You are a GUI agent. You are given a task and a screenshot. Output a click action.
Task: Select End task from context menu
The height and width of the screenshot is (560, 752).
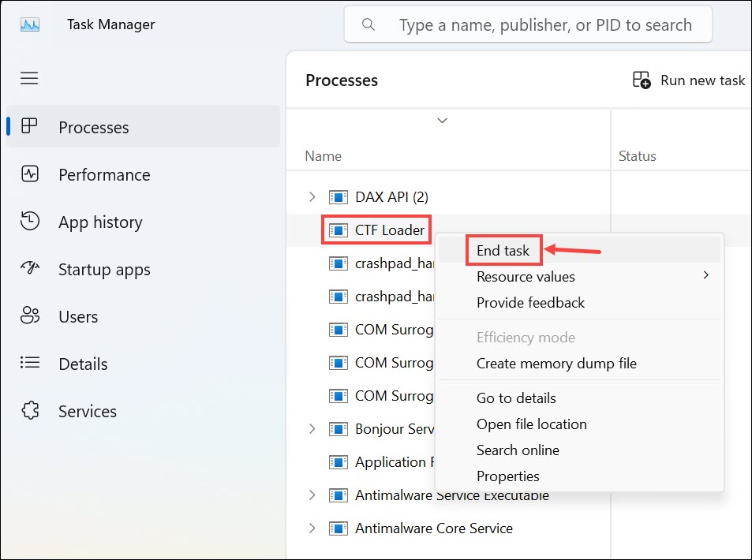click(503, 250)
